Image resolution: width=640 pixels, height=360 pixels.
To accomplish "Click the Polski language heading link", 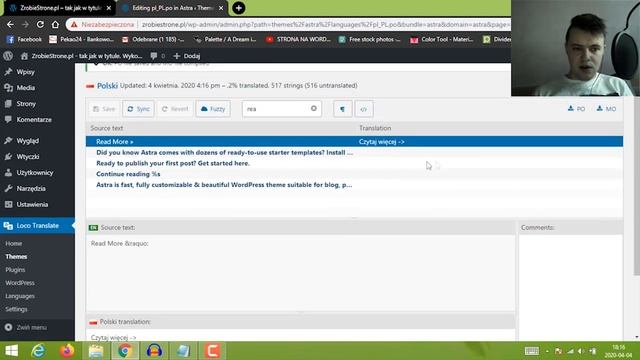I will click(x=107, y=86).
